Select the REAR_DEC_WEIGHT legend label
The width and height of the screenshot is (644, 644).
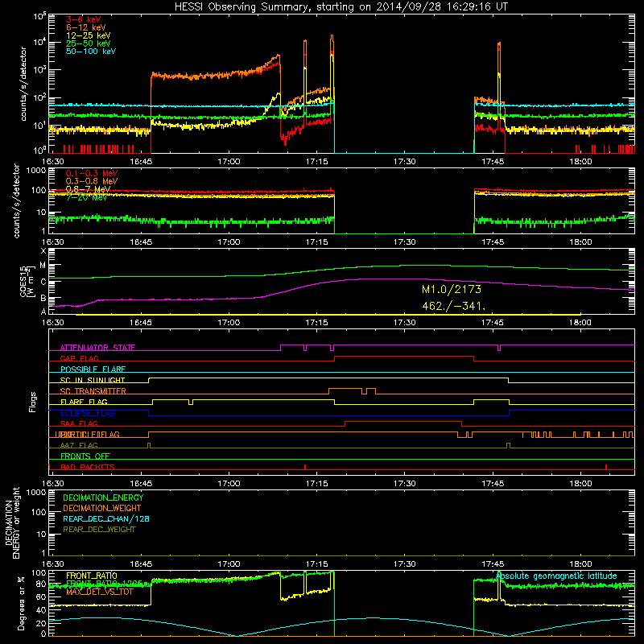click(x=99, y=530)
